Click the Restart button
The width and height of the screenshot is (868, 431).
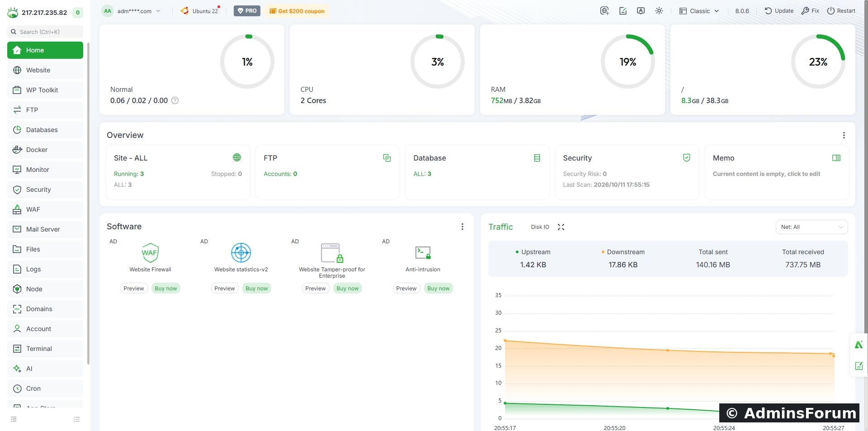[841, 11]
